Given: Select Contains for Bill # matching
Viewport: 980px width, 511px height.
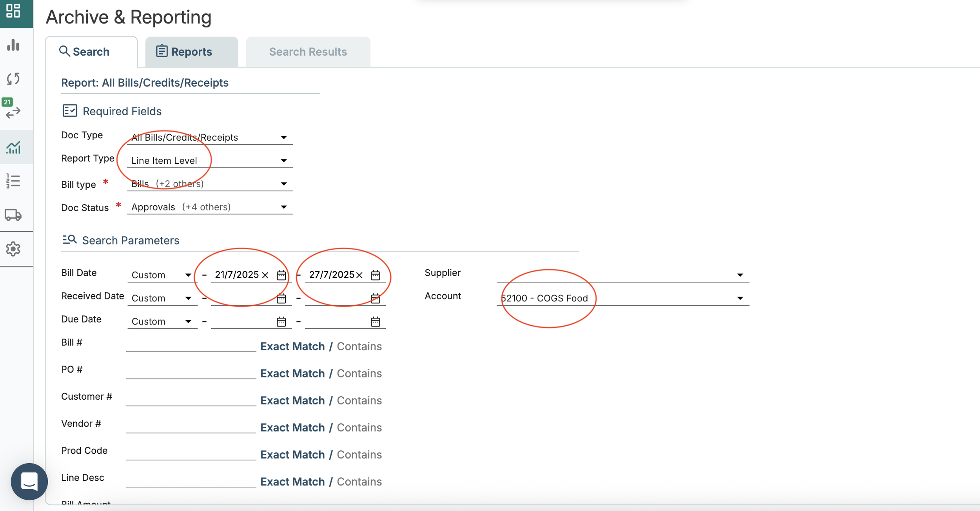Looking at the screenshot, I should tap(359, 346).
